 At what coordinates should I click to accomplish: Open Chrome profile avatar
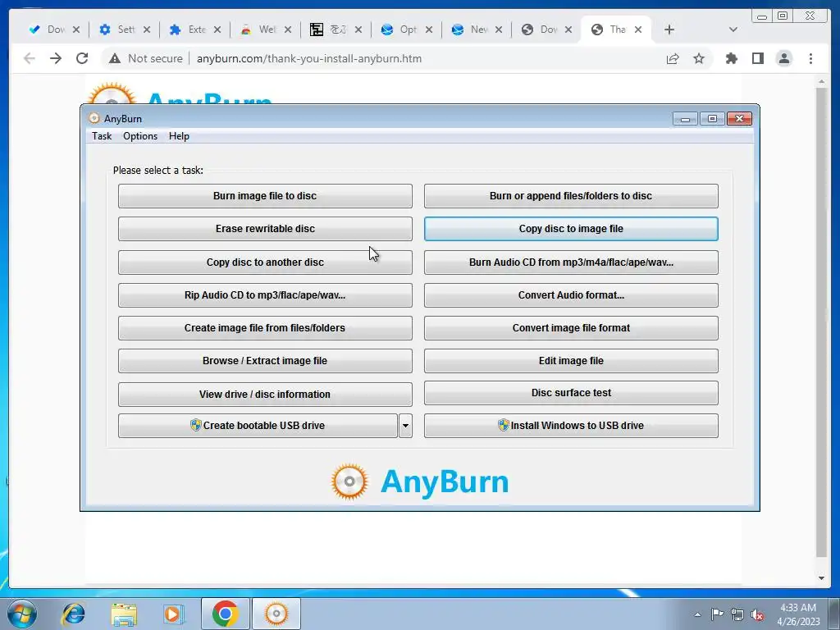(784, 58)
